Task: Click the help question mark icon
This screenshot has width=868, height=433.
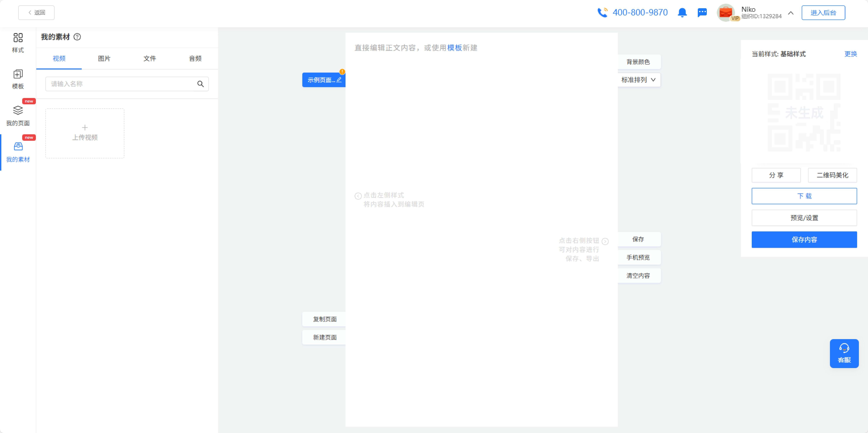Action: click(77, 37)
